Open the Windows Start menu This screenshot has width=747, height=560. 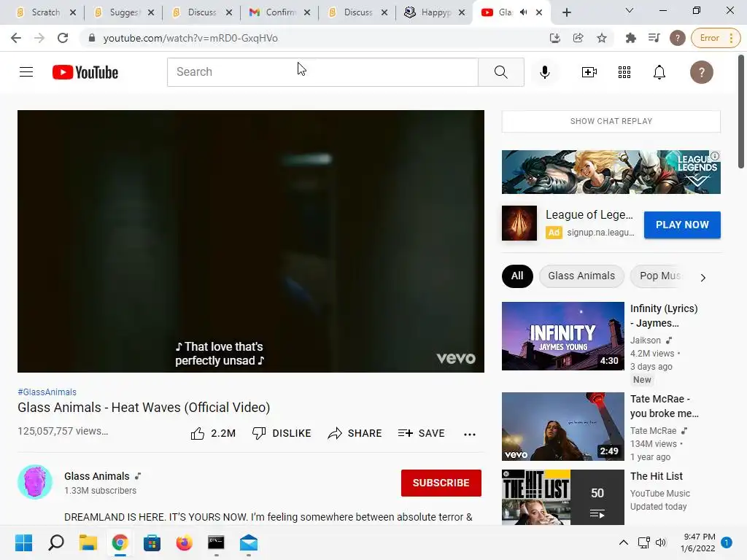click(x=23, y=542)
